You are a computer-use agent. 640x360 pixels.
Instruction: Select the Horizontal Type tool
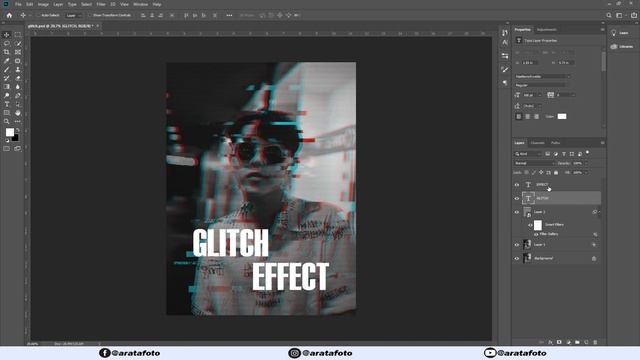tap(7, 104)
